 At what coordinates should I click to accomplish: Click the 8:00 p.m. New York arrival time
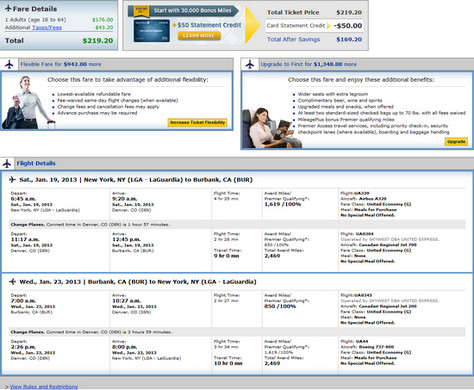click(125, 347)
